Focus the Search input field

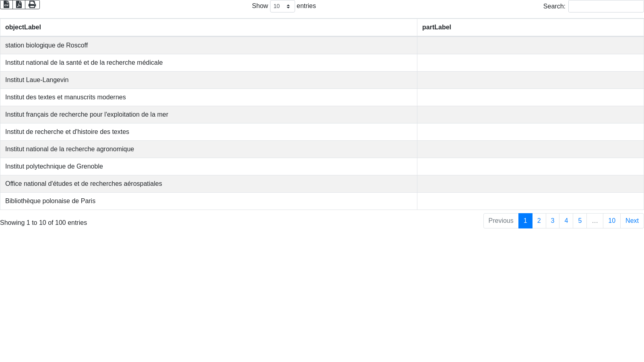(x=606, y=6)
